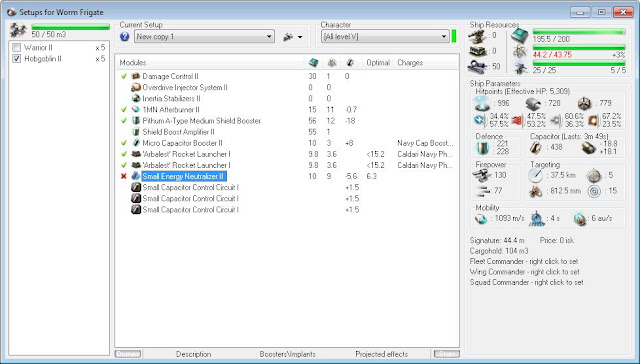
Task: Click the Optimal column header
Action: pyautogui.click(x=378, y=63)
